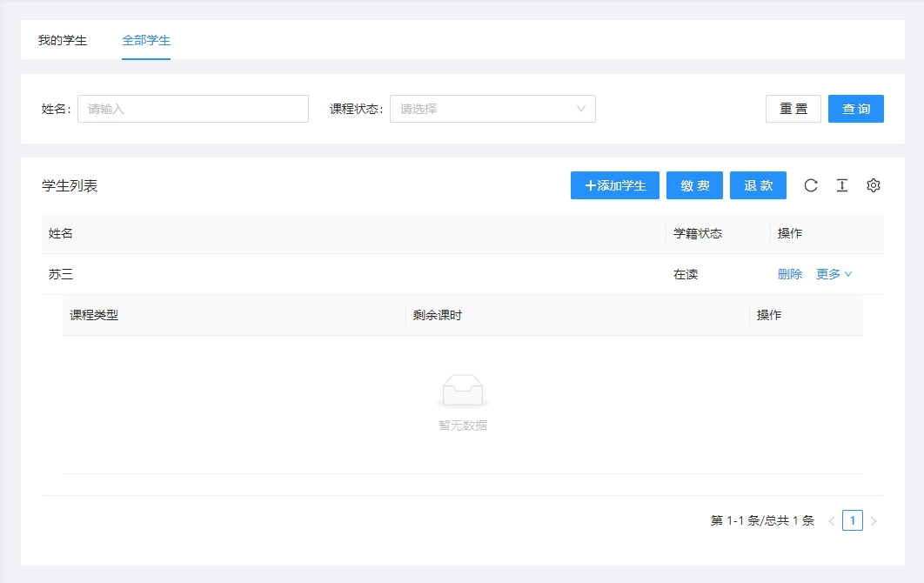Select the 全部学生 tab
Screen dimensions: 924x583
click(146, 40)
